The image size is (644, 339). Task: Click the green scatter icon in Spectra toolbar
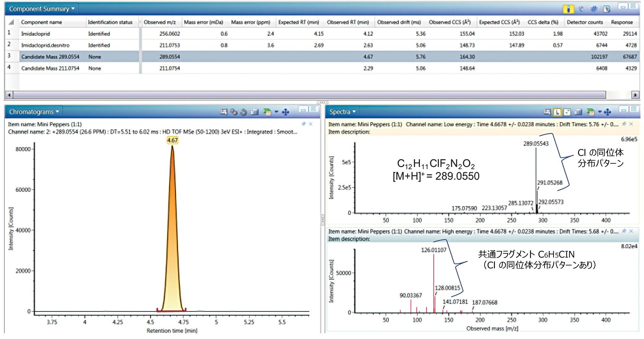click(567, 112)
